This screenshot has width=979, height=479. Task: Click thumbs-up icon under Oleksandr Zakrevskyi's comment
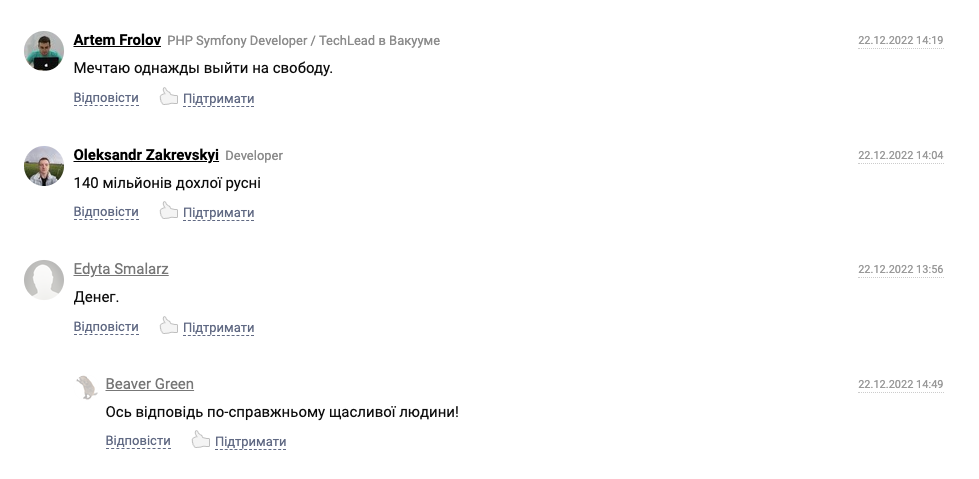tap(169, 211)
